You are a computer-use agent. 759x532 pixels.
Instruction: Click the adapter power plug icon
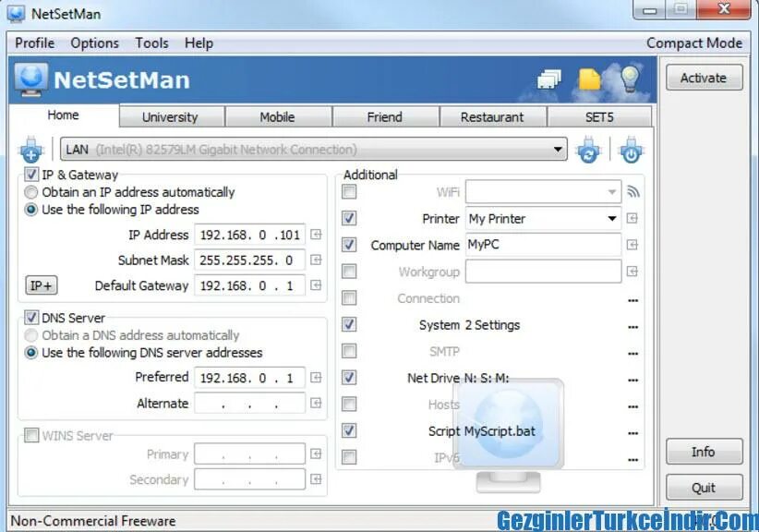[632, 150]
